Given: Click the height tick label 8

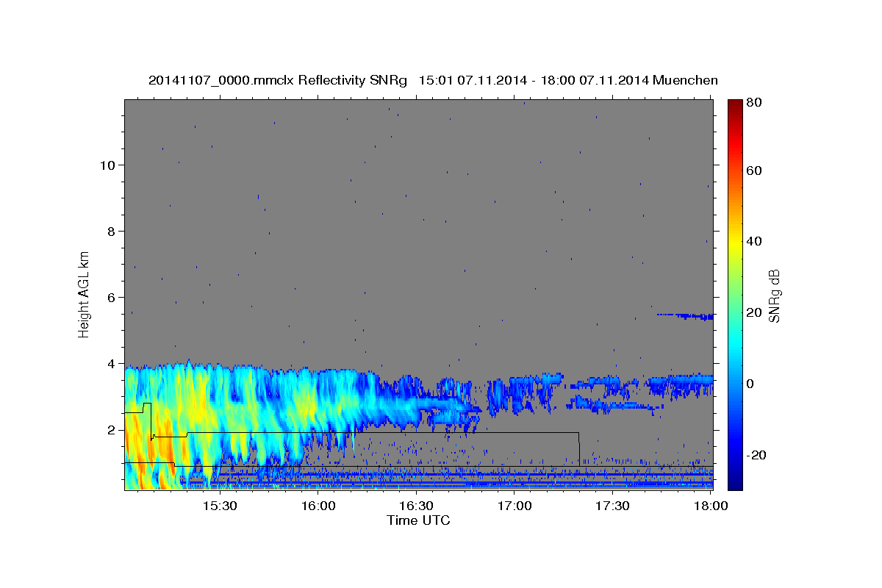Looking at the screenshot, I should (110, 231).
